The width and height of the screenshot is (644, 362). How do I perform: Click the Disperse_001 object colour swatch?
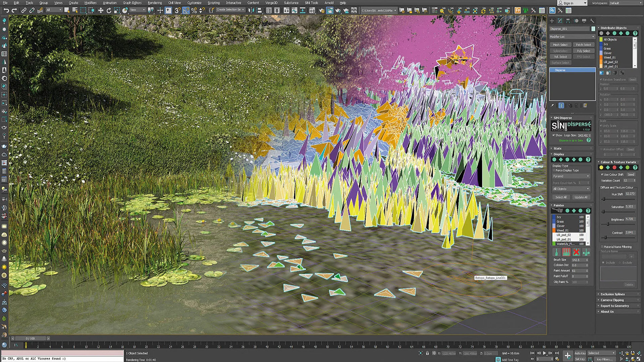point(593,29)
